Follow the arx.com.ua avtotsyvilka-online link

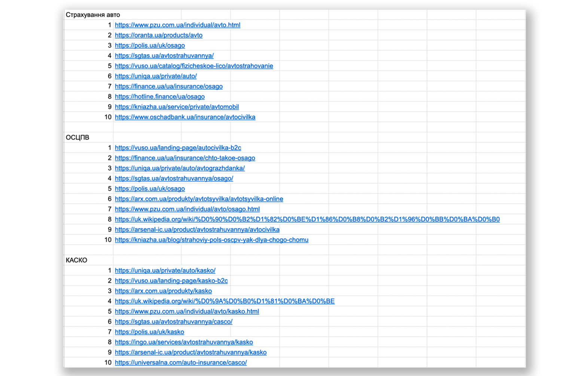pos(199,199)
